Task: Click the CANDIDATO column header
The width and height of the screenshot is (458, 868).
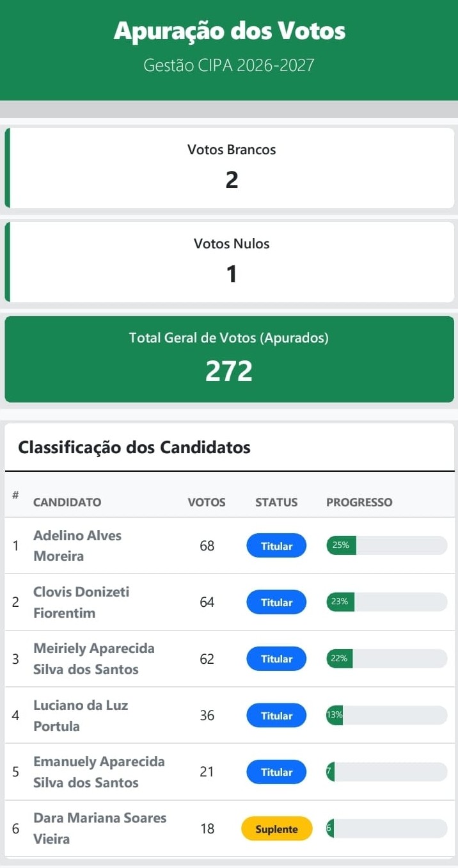Action: 67,502
